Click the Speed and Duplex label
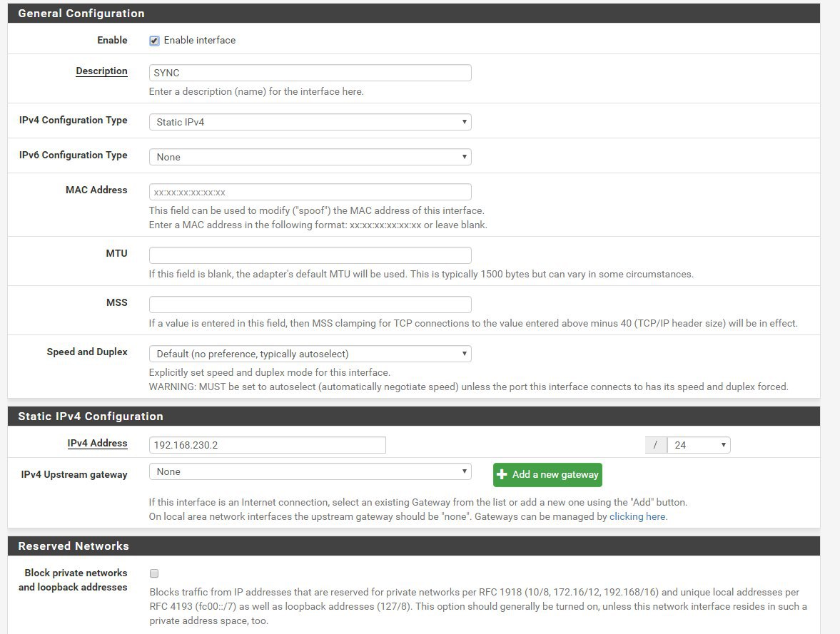The image size is (840, 634). [x=87, y=352]
